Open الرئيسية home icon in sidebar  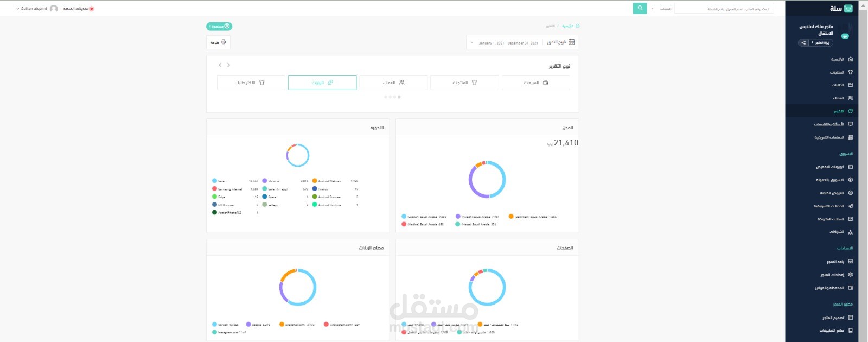(850, 59)
